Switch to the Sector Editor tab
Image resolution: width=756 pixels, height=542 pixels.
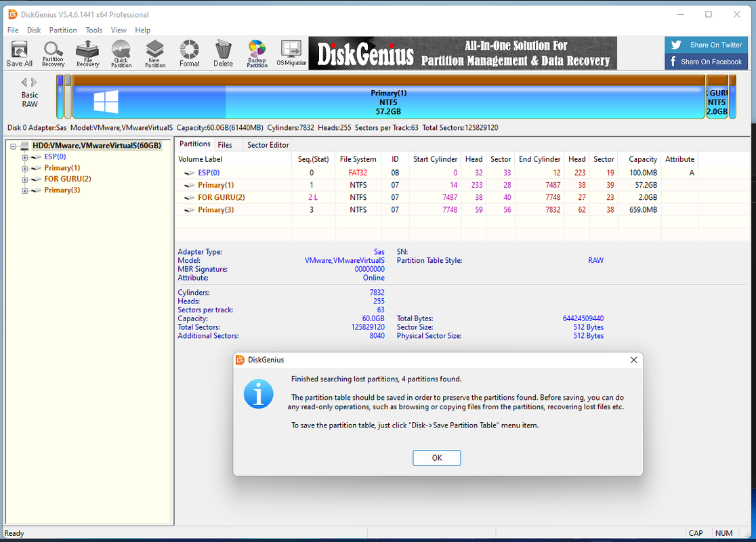click(268, 145)
